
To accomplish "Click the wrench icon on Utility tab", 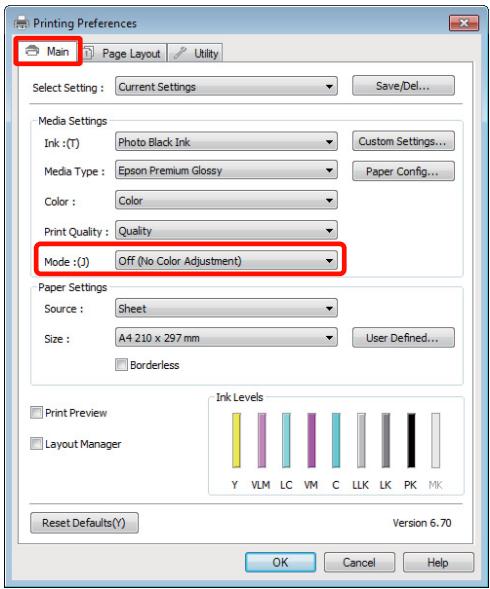I will [180, 53].
